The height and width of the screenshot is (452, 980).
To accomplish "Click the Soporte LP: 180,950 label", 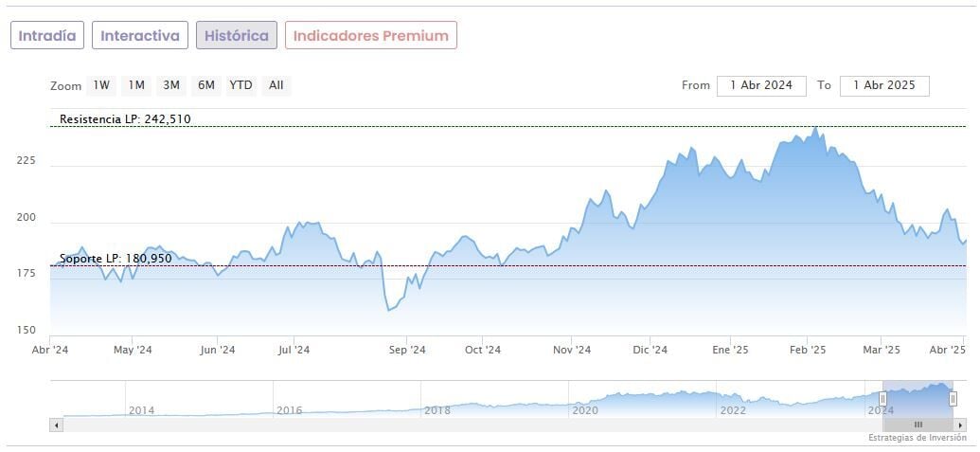I will (116, 258).
